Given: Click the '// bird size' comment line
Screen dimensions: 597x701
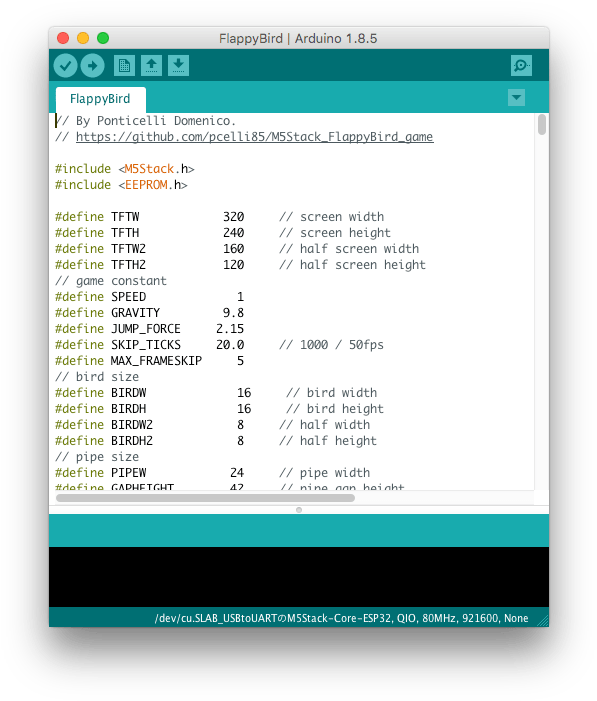Looking at the screenshot, I should [97, 377].
